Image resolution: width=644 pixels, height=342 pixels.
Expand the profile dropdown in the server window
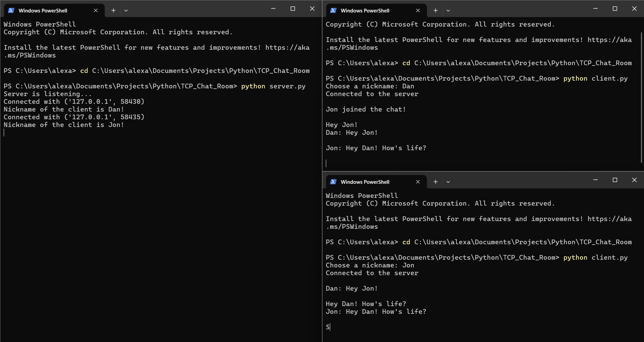pos(126,10)
